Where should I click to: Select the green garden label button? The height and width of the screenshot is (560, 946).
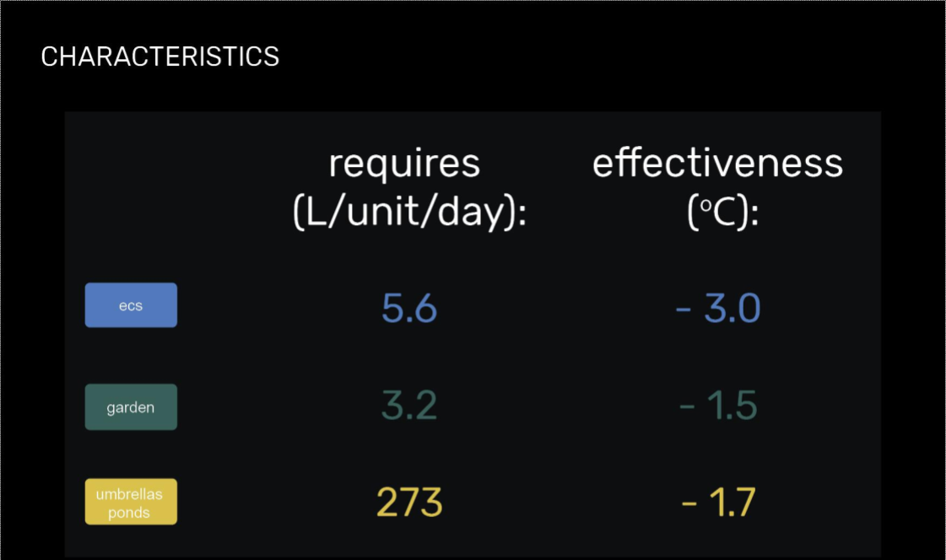click(131, 407)
